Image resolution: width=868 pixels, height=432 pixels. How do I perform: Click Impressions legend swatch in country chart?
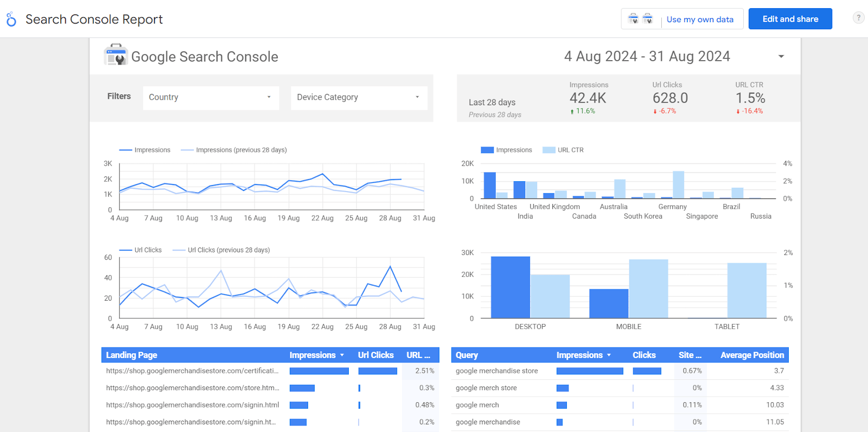click(487, 150)
